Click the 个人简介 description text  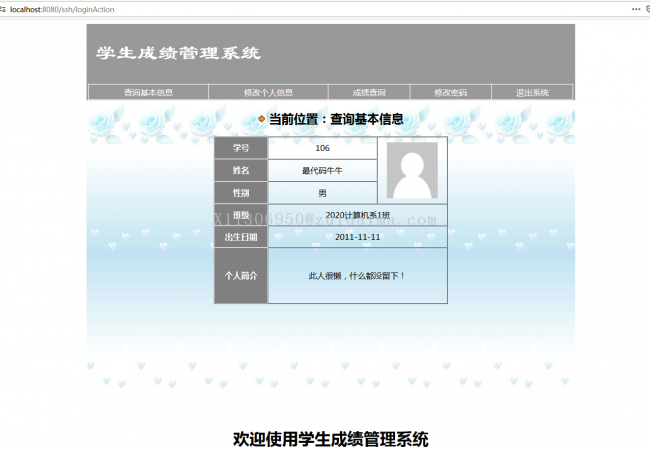pos(357,275)
